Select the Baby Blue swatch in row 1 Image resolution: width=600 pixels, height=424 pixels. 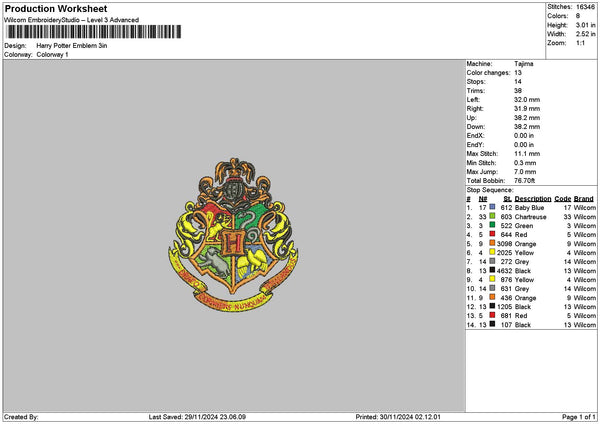point(492,207)
